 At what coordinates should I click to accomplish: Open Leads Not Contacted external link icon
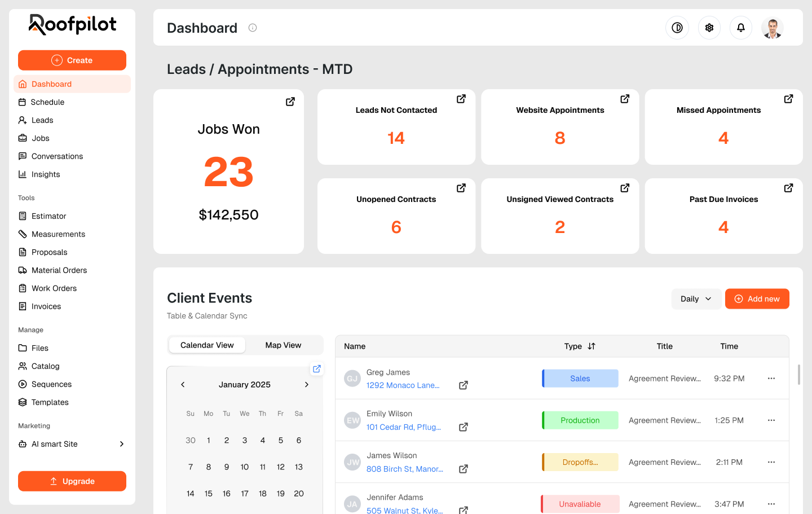click(461, 99)
